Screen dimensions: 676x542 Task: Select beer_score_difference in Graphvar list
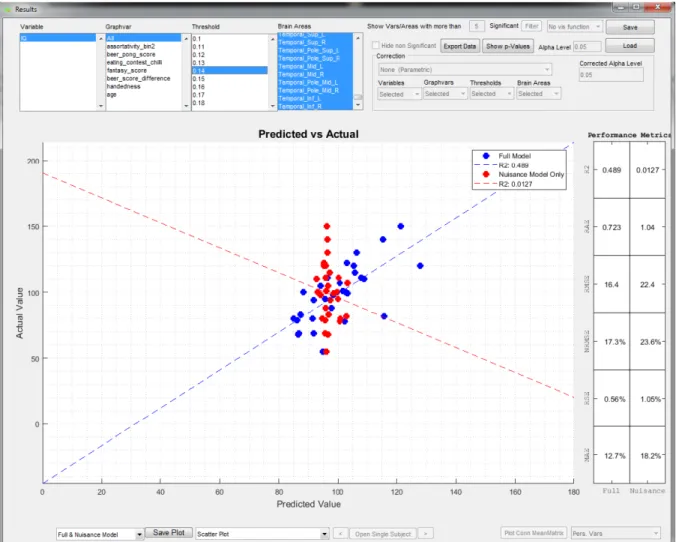(x=144, y=78)
